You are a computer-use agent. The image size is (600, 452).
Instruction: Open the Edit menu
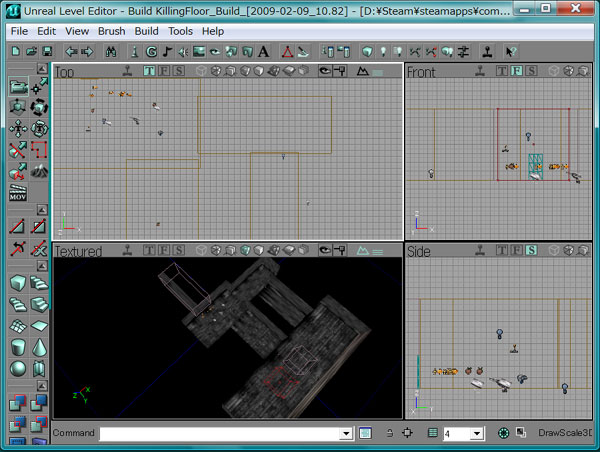(x=46, y=31)
